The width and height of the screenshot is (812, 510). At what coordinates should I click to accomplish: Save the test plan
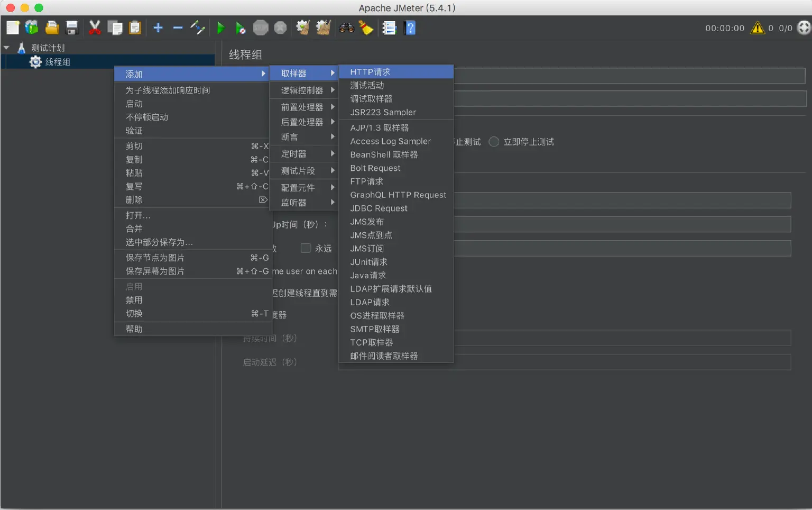(72, 27)
